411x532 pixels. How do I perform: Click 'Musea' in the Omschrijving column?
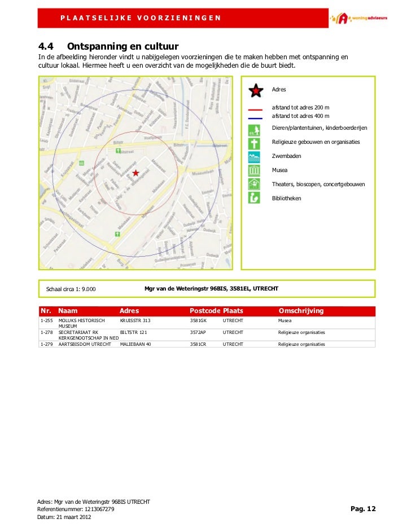(285, 320)
